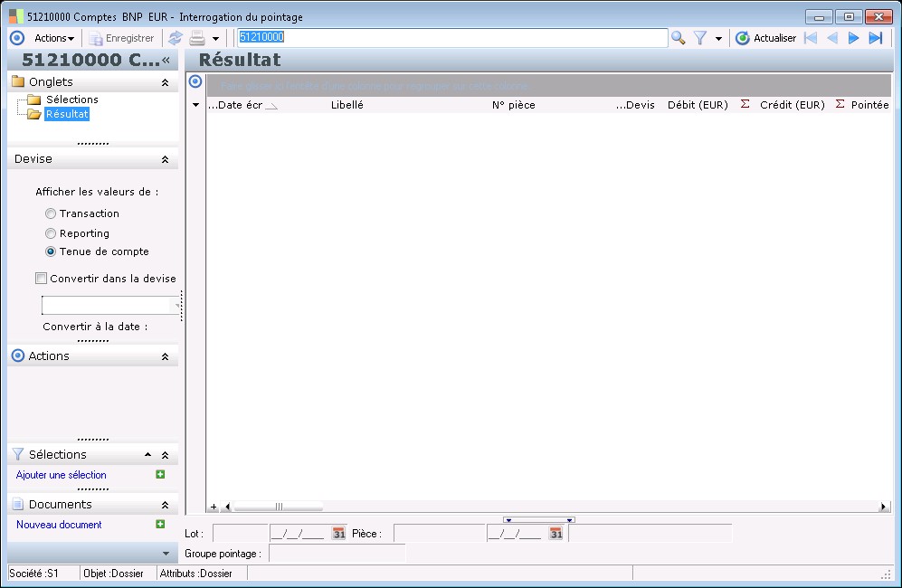Click the sigma icon after Débit (EUR)
This screenshot has height=588, width=902.
[x=745, y=104]
